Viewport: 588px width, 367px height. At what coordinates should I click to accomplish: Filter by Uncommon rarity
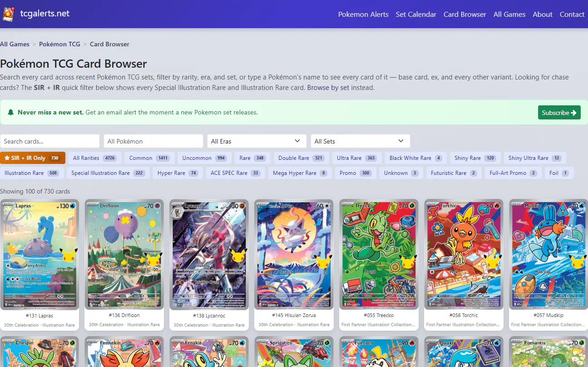coord(204,158)
